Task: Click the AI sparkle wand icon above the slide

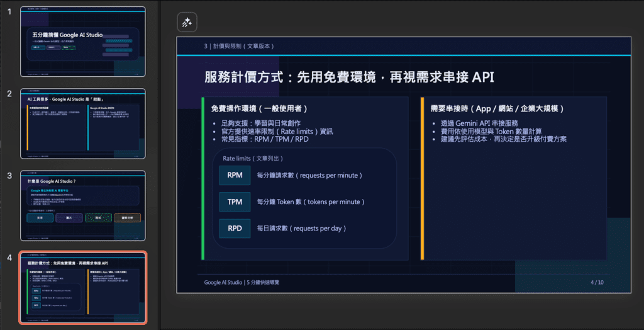Action: (x=187, y=22)
